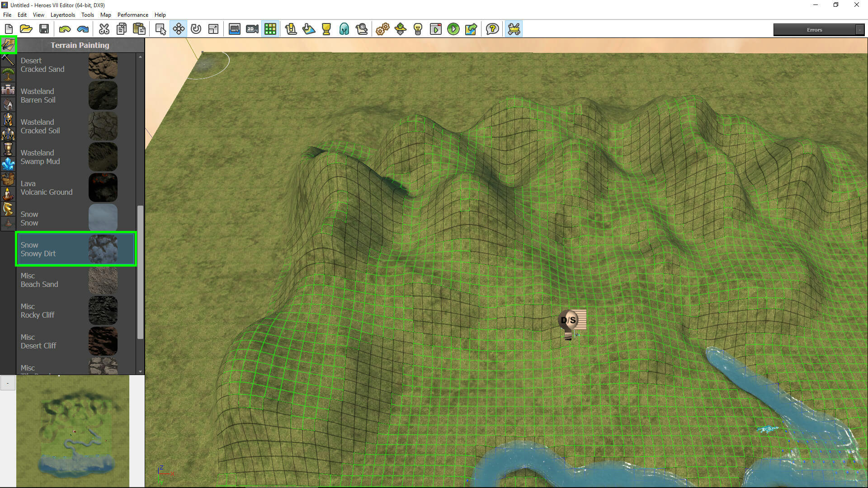Viewport: 868px width, 488px height.
Task: Toggle the 2D camera view
Action: [252, 29]
